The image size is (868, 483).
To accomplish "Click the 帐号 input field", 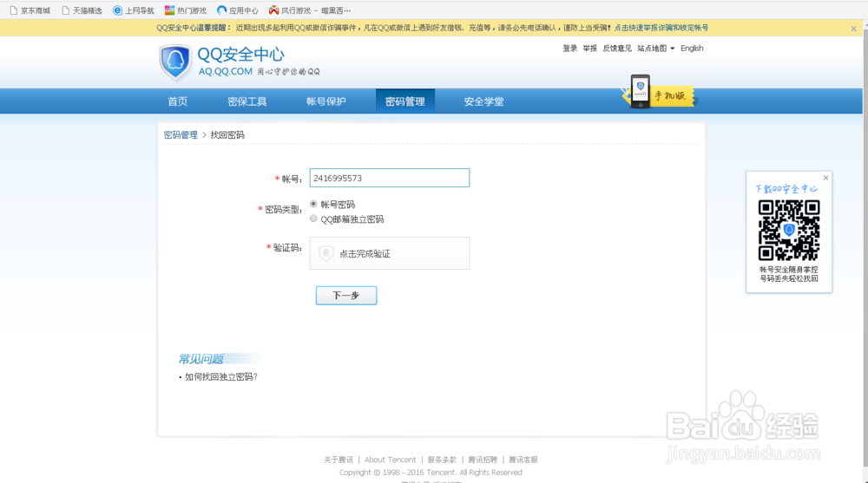I will coord(389,178).
